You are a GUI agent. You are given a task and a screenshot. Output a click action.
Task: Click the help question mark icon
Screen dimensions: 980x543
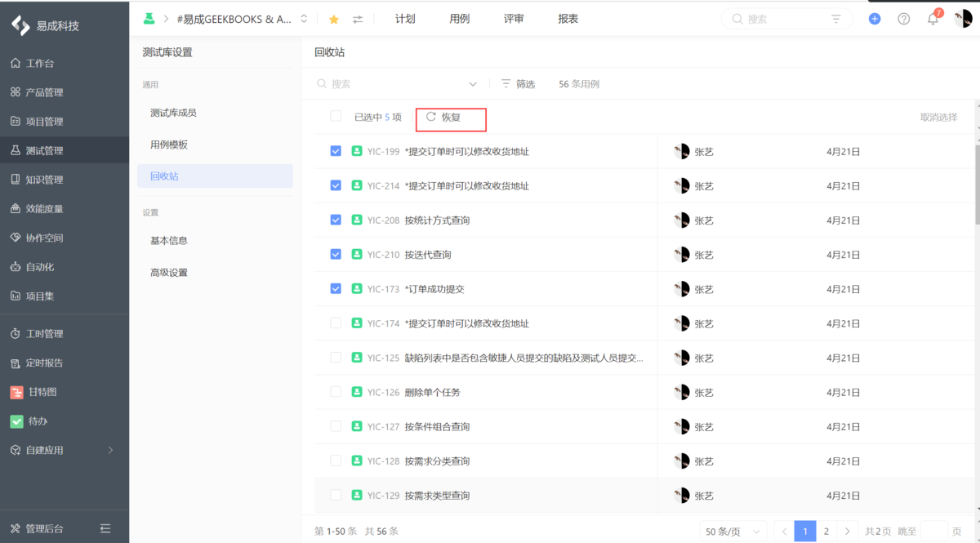tap(903, 18)
